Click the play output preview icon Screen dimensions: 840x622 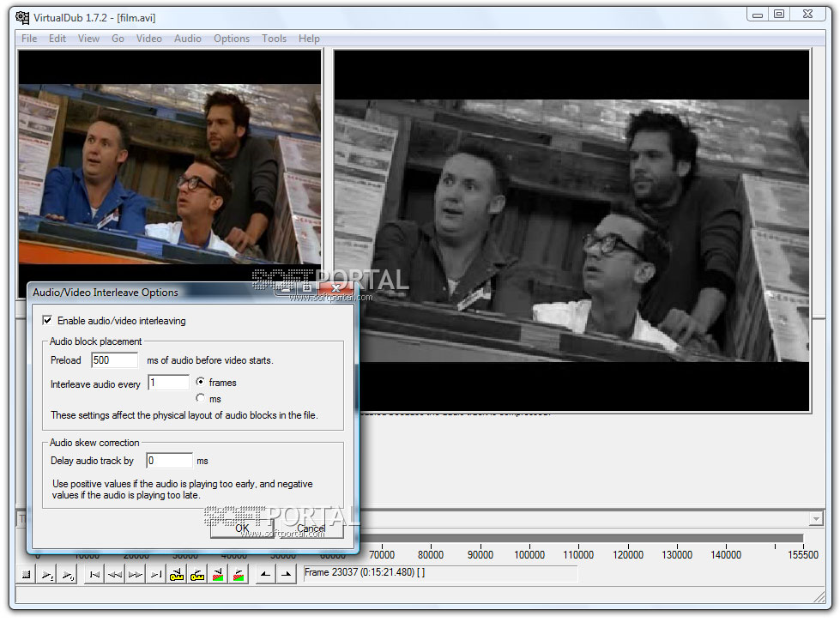(69, 575)
